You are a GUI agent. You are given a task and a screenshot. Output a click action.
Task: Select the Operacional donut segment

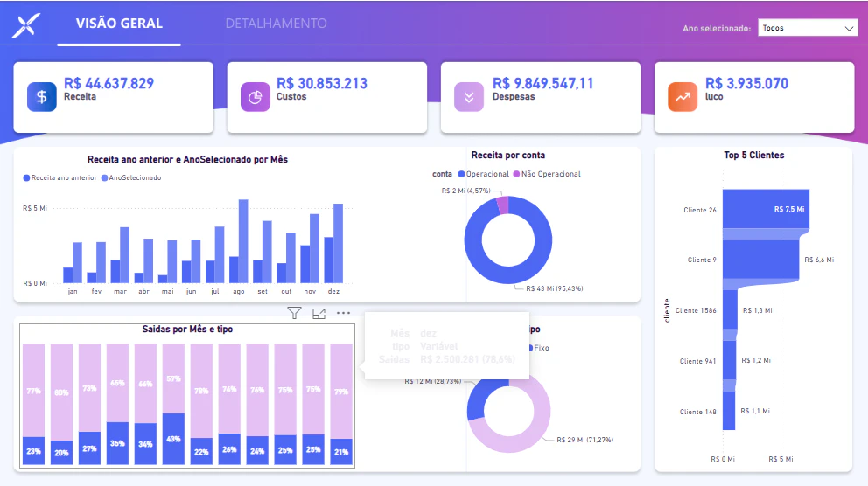508,274
